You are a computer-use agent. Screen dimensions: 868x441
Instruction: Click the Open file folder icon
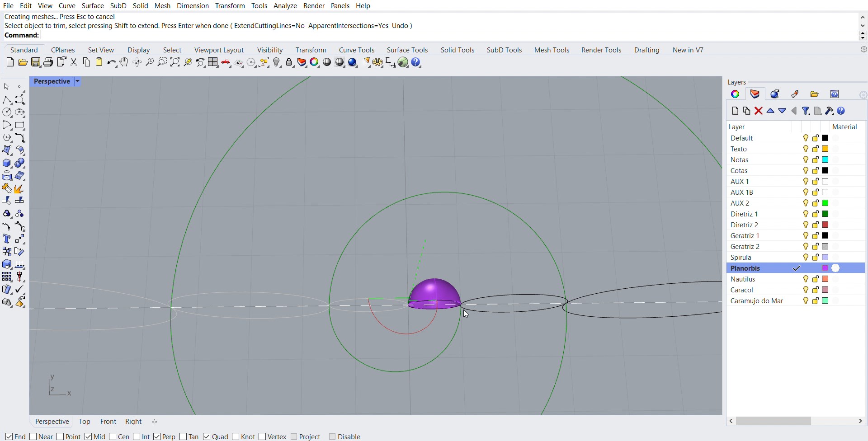[x=23, y=62]
